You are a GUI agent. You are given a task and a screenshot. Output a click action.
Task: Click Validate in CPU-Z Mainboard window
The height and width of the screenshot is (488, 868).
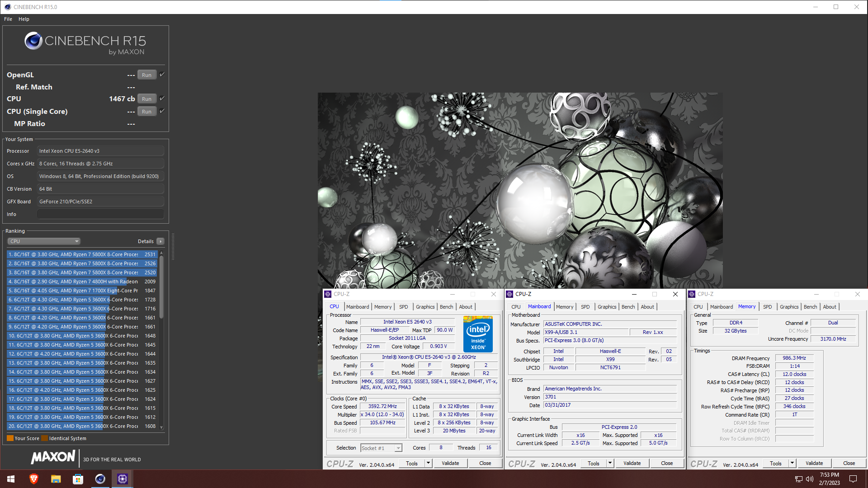pyautogui.click(x=632, y=463)
